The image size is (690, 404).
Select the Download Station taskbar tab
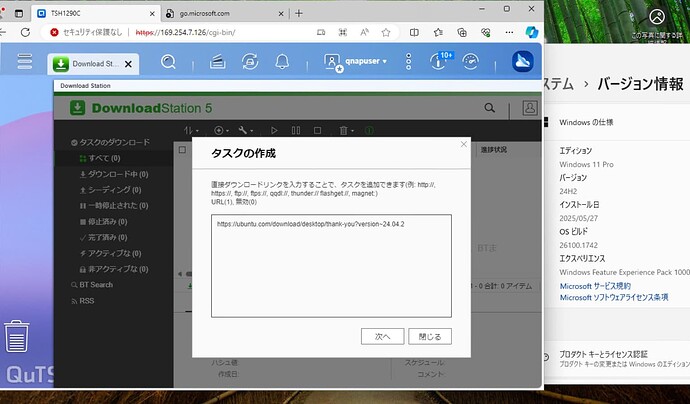click(x=95, y=64)
